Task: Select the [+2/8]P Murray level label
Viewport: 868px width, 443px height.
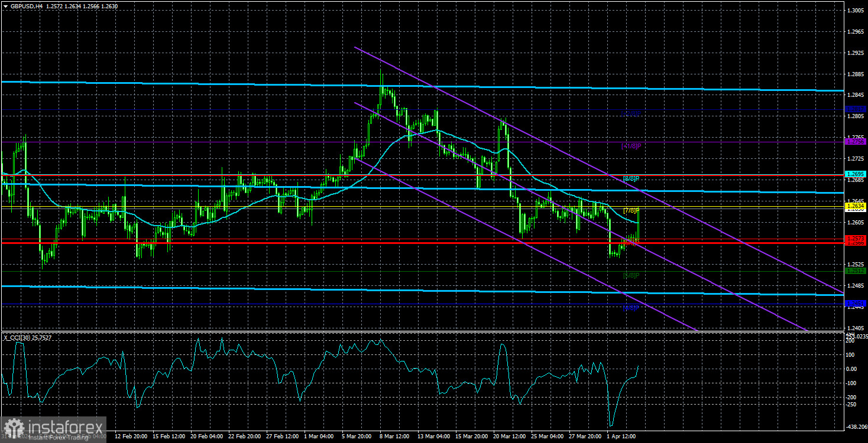Action: pyautogui.click(x=630, y=113)
